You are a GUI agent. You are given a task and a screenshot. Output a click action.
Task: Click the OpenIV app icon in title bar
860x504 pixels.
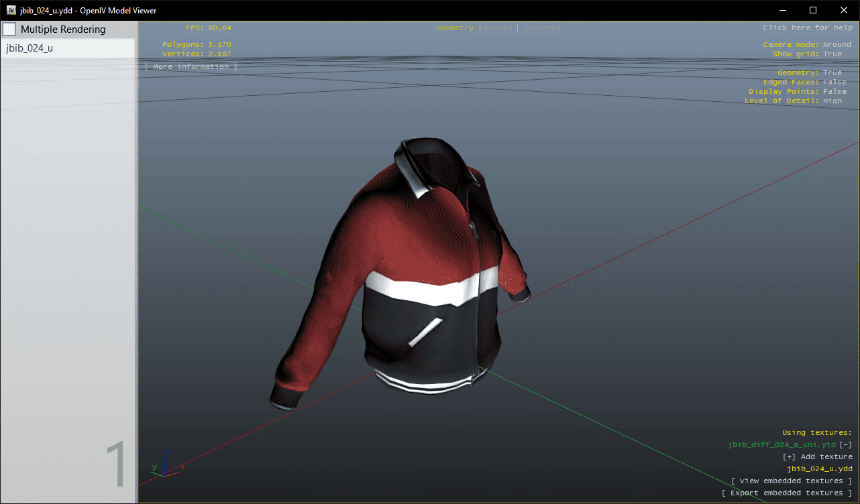tap(11, 10)
